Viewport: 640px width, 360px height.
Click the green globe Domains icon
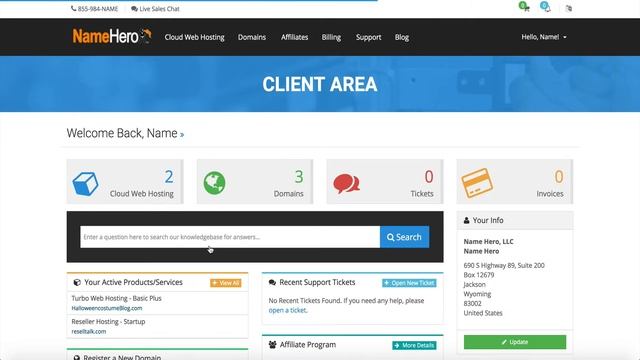(x=214, y=183)
